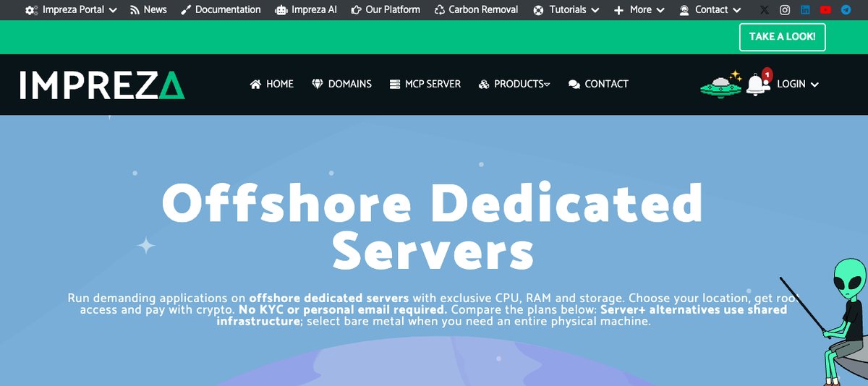The height and width of the screenshot is (386, 868).
Task: Click the gears icon beside Impreza Portal
Action: tap(31, 10)
